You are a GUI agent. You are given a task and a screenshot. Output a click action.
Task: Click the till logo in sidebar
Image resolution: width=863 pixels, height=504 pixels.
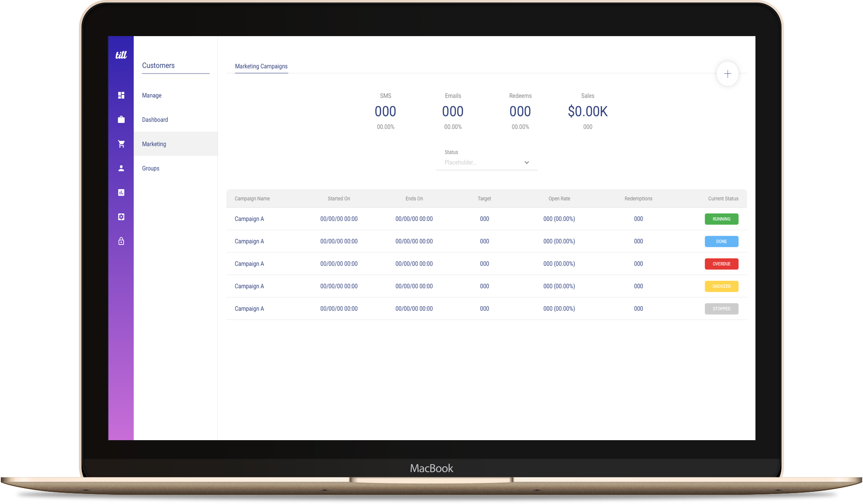(121, 55)
